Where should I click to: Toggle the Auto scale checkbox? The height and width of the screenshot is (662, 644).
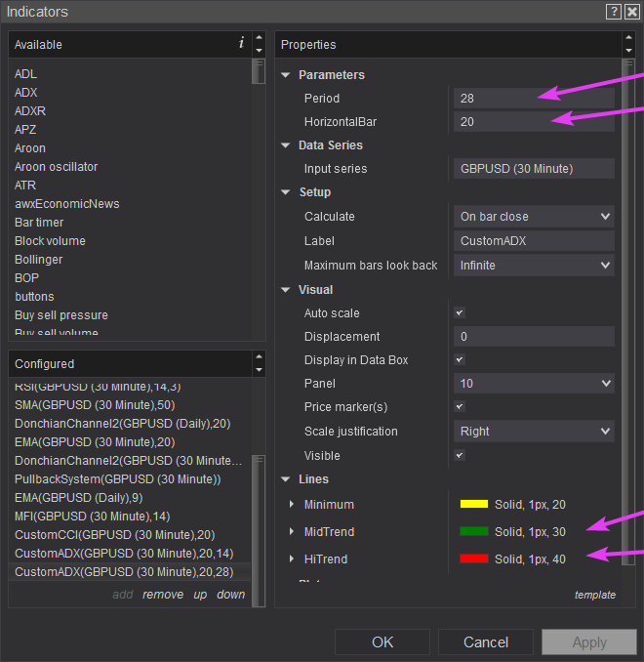tap(460, 312)
